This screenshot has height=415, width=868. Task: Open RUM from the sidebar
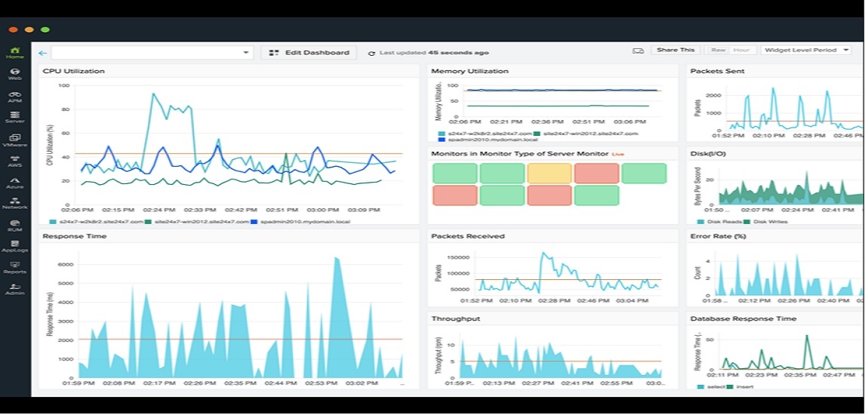pyautogui.click(x=15, y=225)
